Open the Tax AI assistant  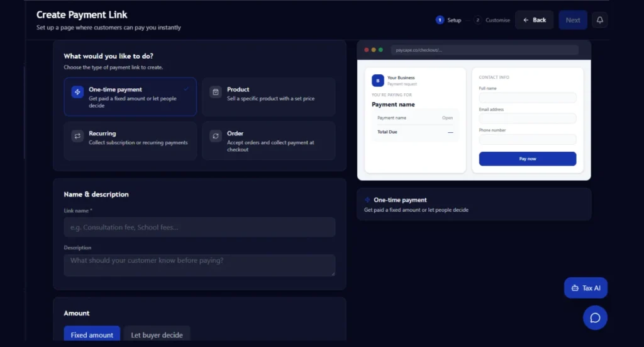click(x=586, y=288)
